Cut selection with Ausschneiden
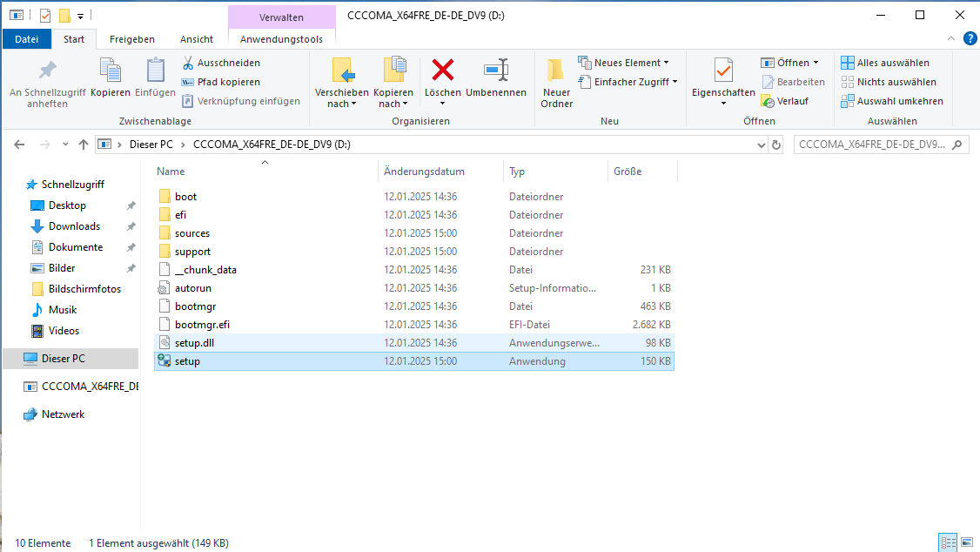 click(220, 63)
